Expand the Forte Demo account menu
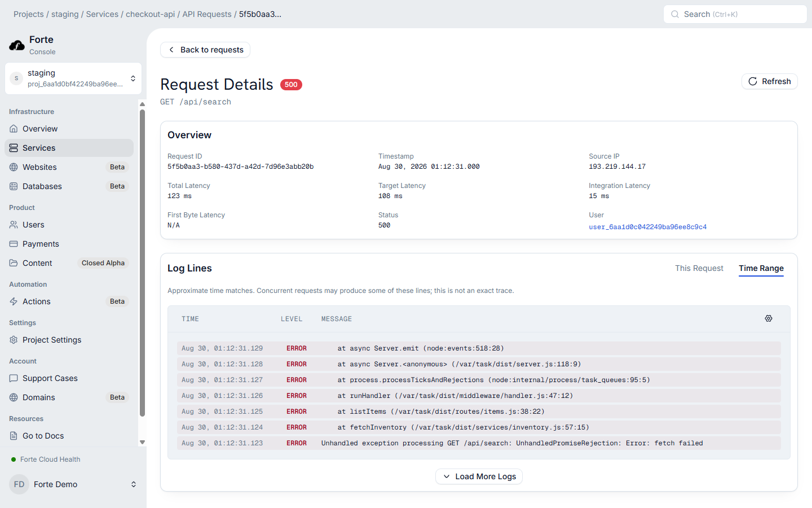Screen dimensions: 812x508 coord(73,484)
